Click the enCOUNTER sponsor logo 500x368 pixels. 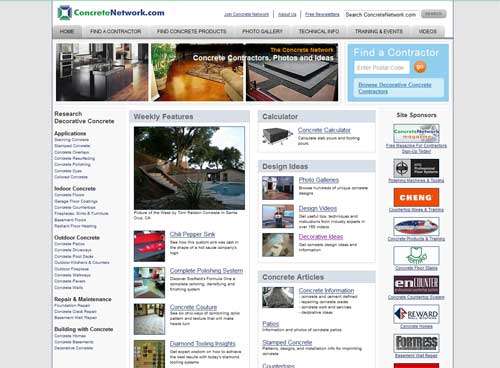416,285
